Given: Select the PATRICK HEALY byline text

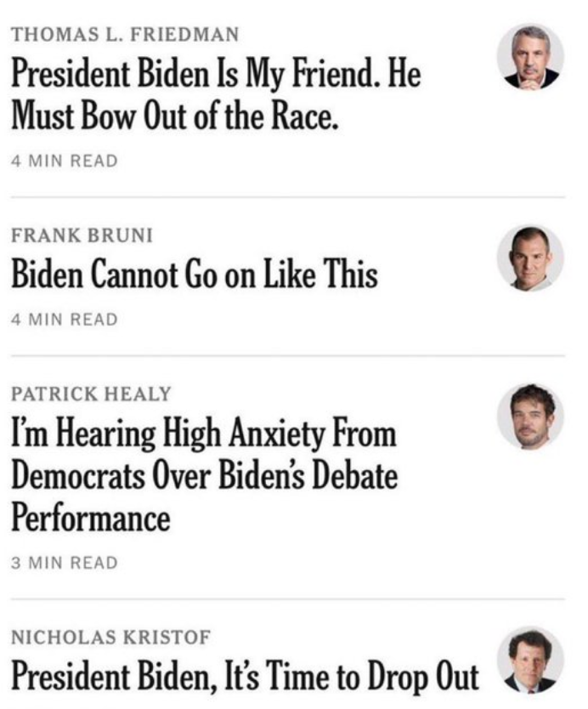Looking at the screenshot, I should [x=91, y=394].
